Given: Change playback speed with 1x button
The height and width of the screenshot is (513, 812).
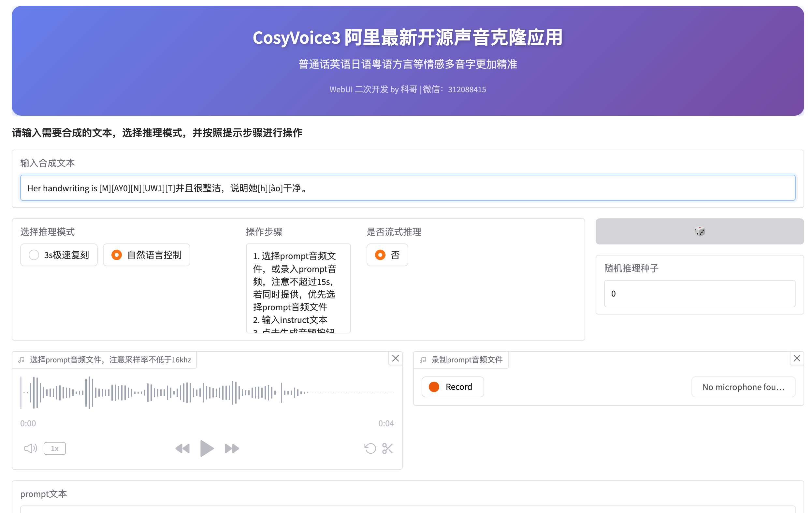Looking at the screenshot, I should pyautogui.click(x=55, y=448).
